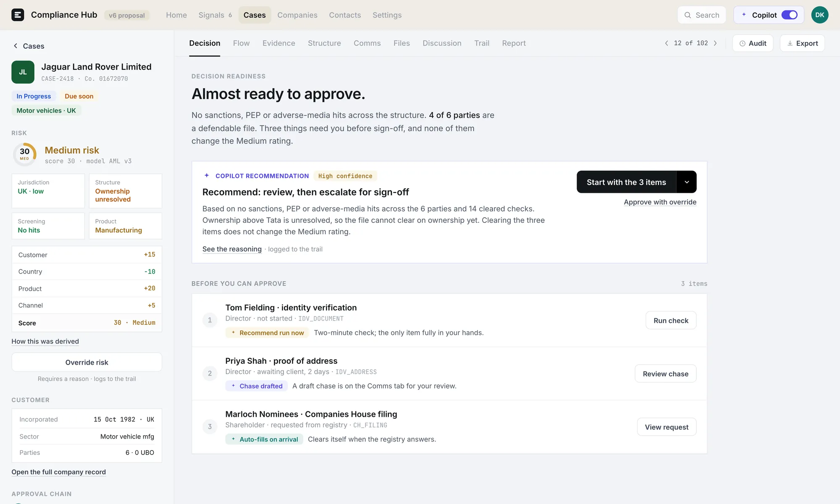Open the Contacts menu
This screenshot has width=840, height=504.
[x=345, y=15]
